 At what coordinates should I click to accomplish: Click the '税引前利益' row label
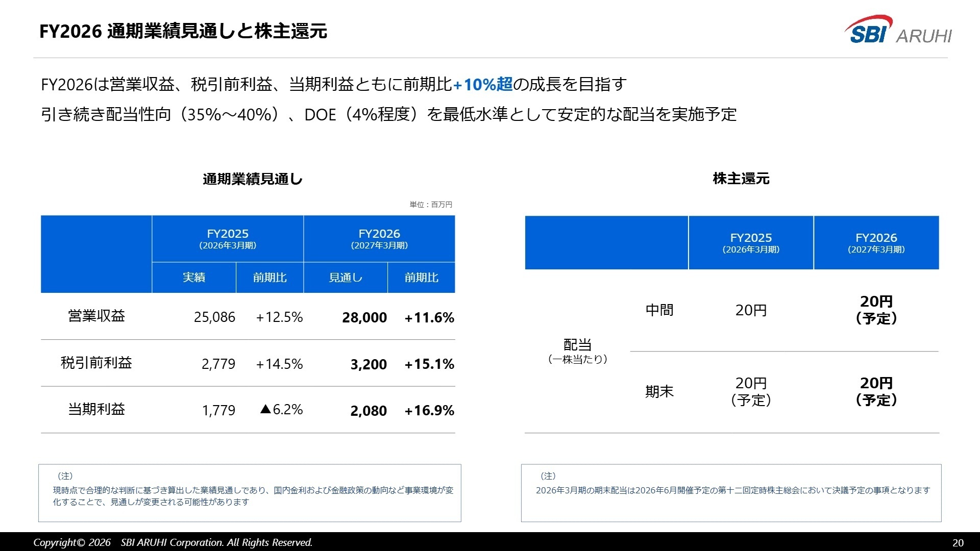(x=96, y=363)
